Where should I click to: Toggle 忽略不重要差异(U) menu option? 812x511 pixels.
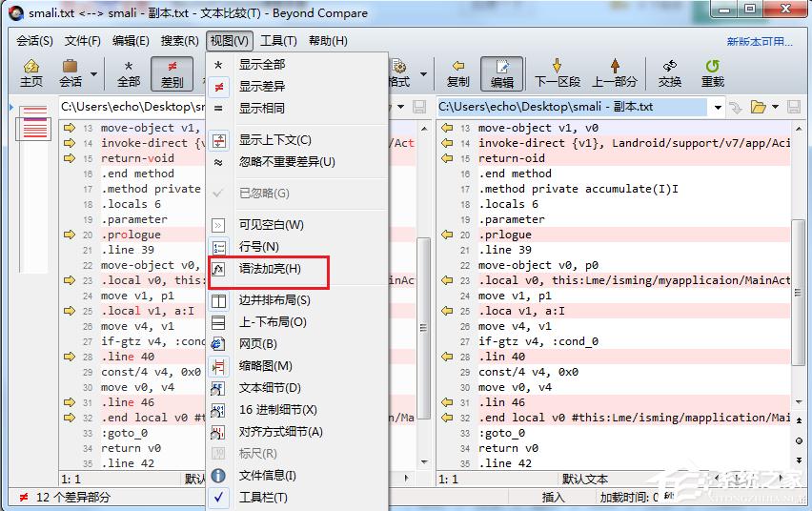coord(297,162)
